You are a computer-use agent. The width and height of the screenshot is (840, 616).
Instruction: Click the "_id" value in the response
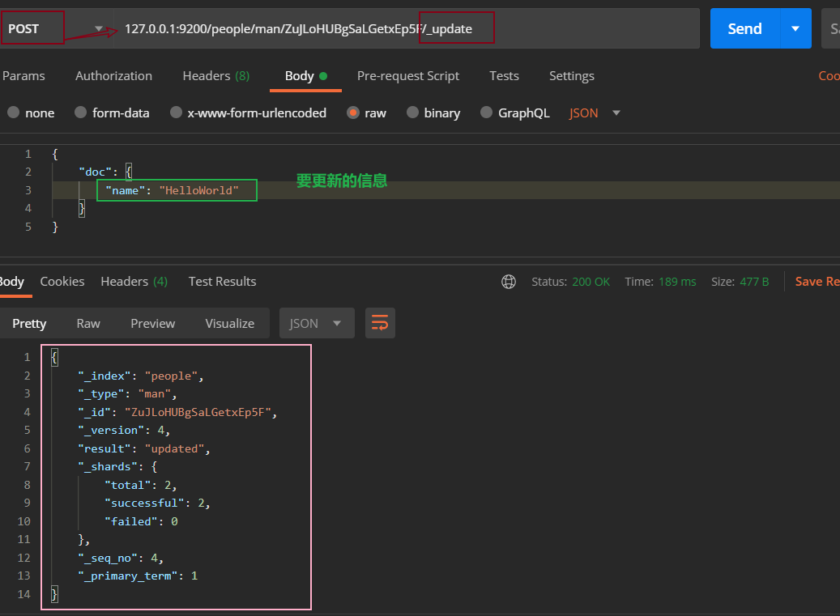coord(198,412)
